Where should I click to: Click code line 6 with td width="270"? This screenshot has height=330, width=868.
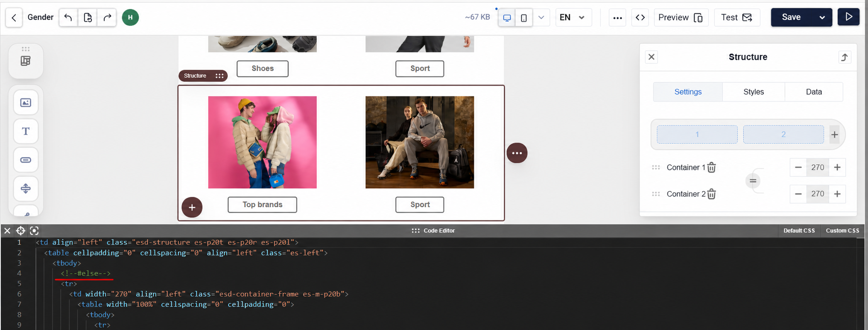point(209,294)
